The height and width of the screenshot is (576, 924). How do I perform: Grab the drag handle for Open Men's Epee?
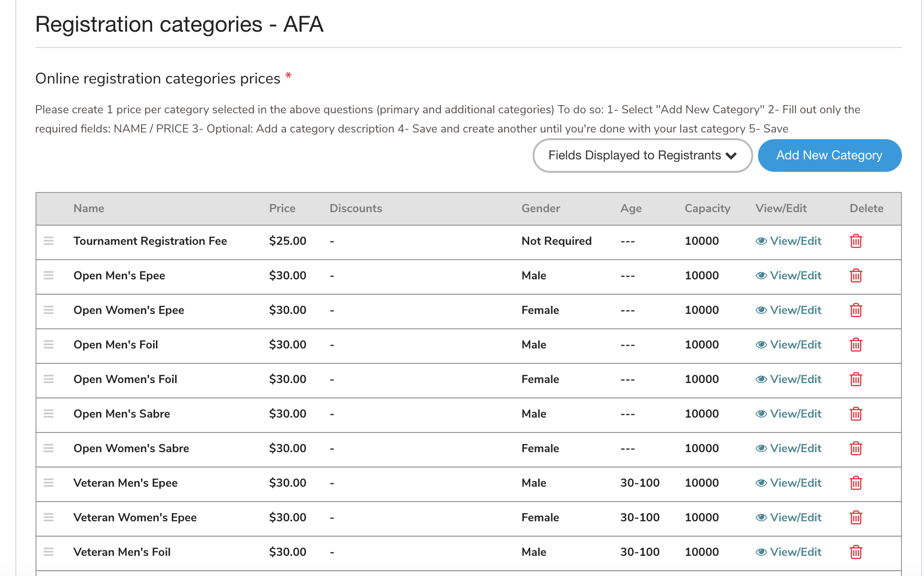pyautogui.click(x=48, y=275)
